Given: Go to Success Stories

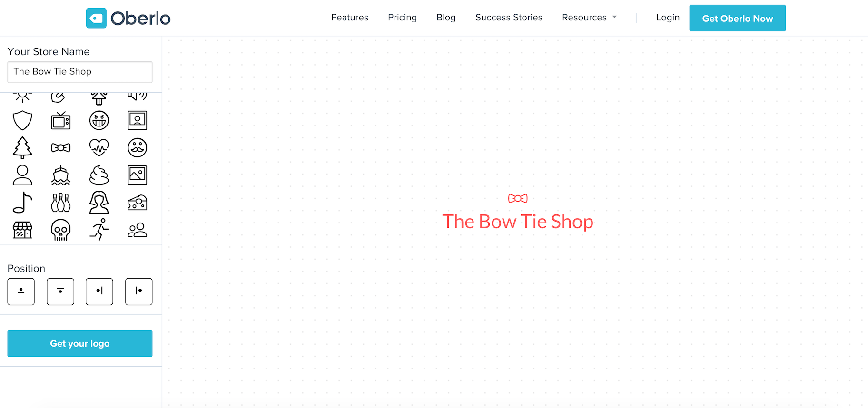Looking at the screenshot, I should click(x=509, y=18).
